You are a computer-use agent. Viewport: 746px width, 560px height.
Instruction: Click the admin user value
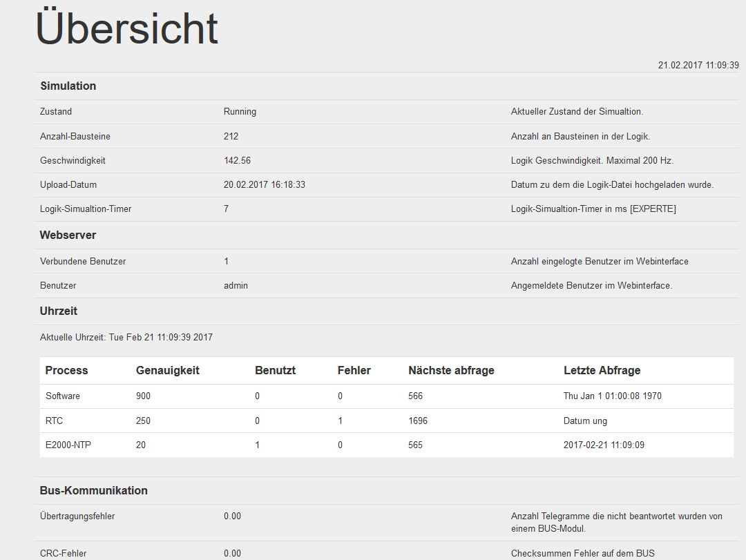(236, 286)
